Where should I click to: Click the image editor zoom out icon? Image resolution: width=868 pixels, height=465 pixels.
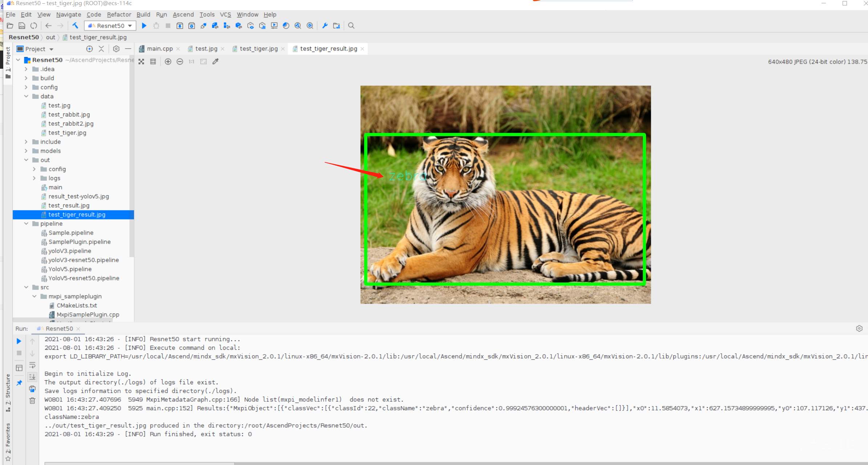(180, 61)
